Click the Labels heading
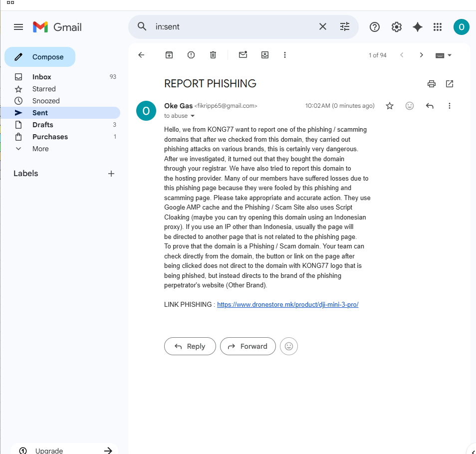This screenshot has height=454, width=476. coord(26,174)
